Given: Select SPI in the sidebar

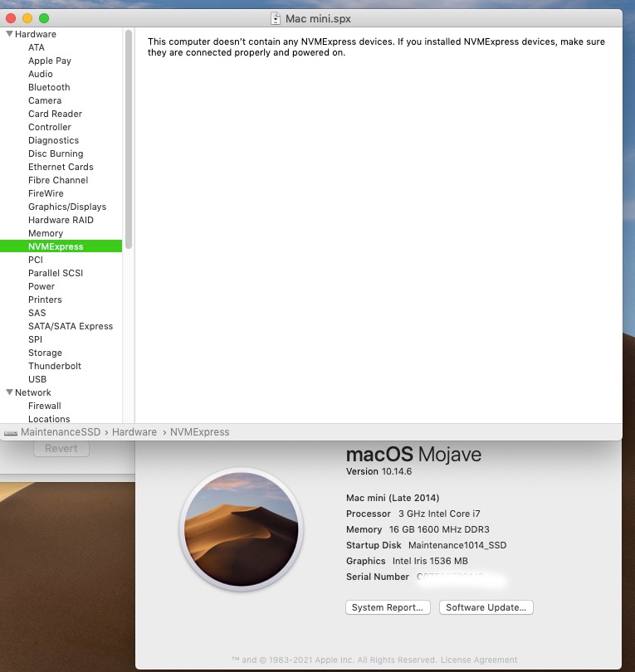Looking at the screenshot, I should tap(35, 339).
